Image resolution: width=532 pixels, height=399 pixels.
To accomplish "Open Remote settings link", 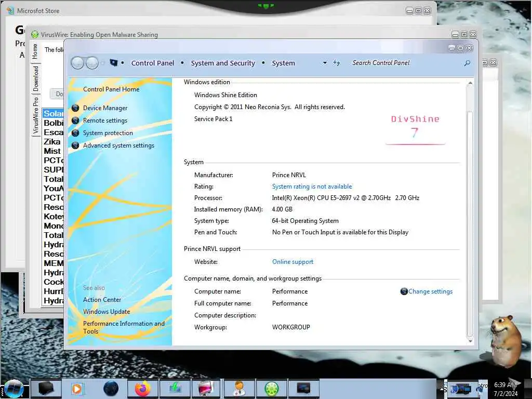I will pos(105,121).
